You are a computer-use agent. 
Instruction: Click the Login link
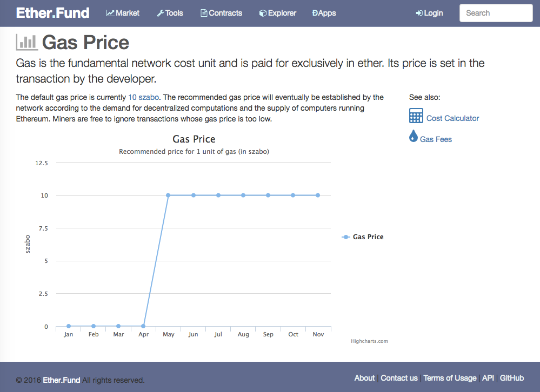click(x=429, y=13)
